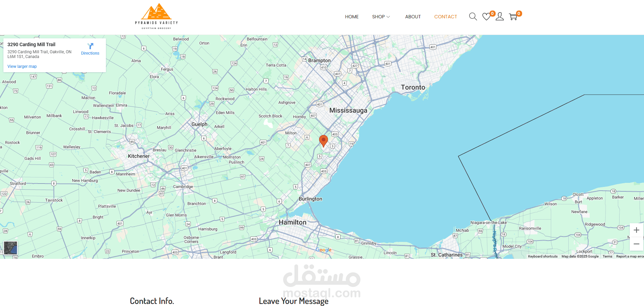Click the Contact Info. heading
This screenshot has width=644, height=306.
coord(152,301)
